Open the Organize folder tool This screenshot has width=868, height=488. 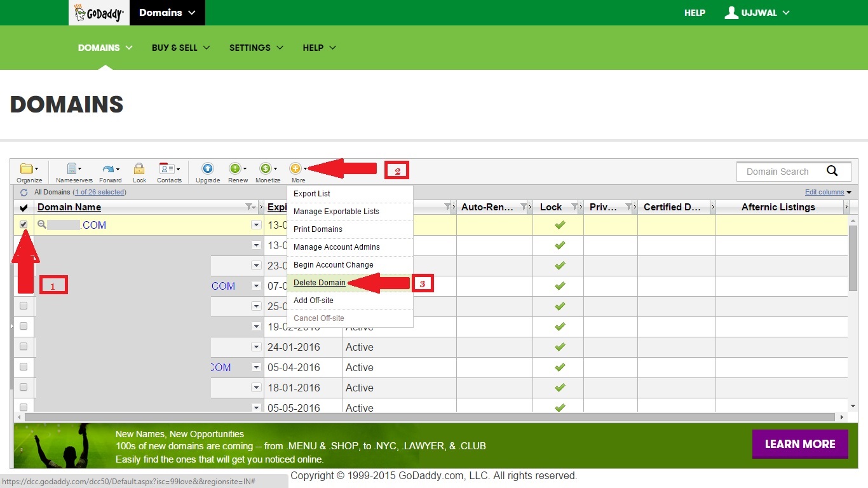(x=29, y=172)
